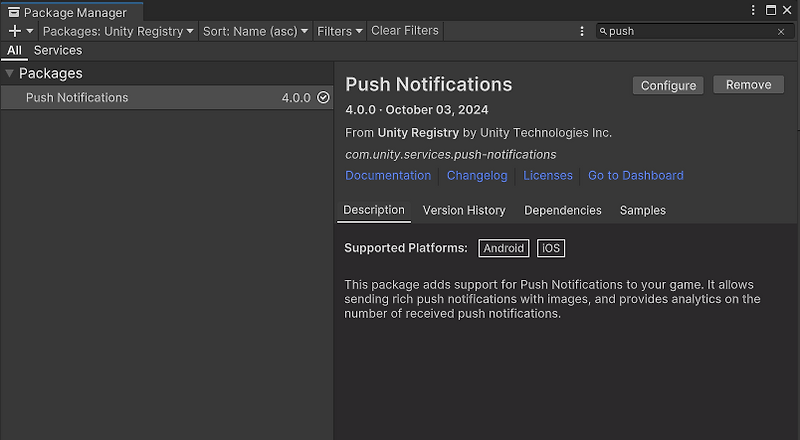Click the 4.0.0 · October 03, 2024 text

click(416, 110)
